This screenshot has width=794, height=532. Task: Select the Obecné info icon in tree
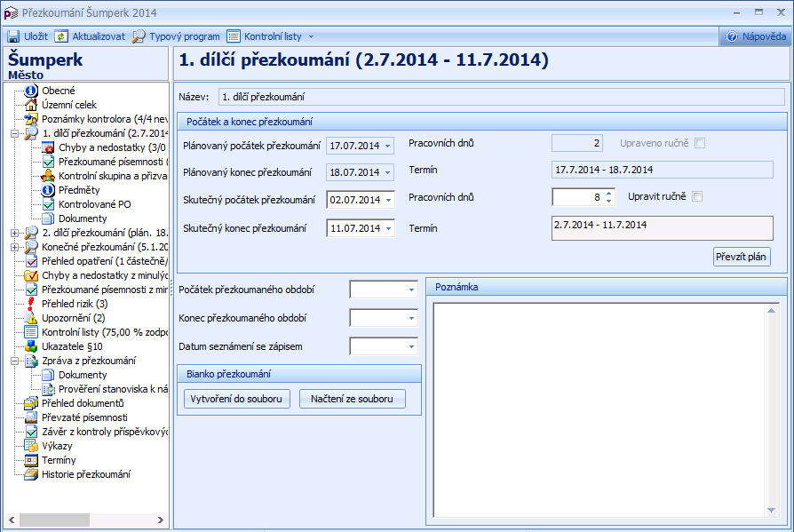pos(31,91)
